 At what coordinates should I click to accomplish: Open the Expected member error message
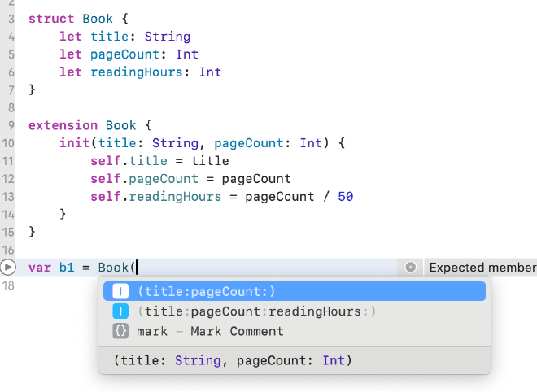pos(482,268)
